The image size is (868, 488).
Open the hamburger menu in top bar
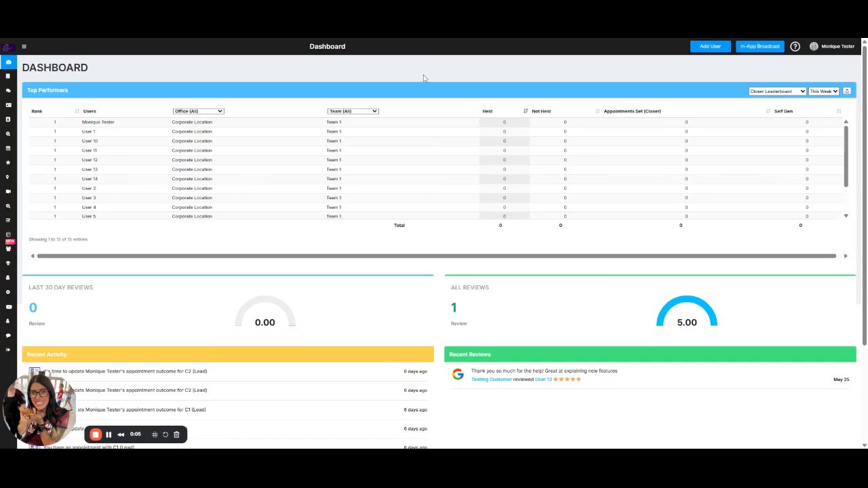[x=24, y=47]
